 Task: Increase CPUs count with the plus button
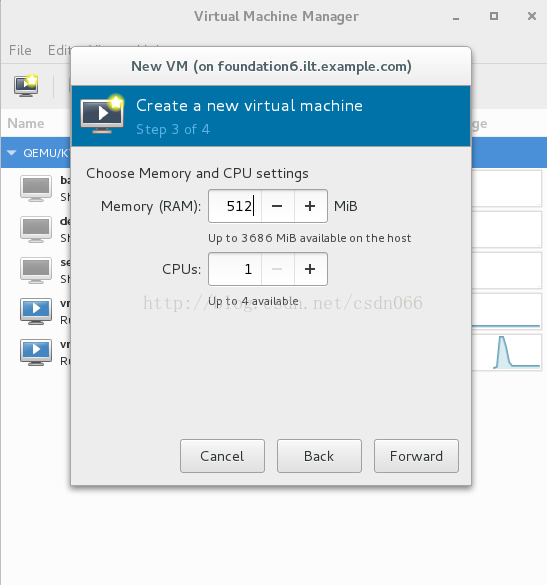(x=310, y=269)
